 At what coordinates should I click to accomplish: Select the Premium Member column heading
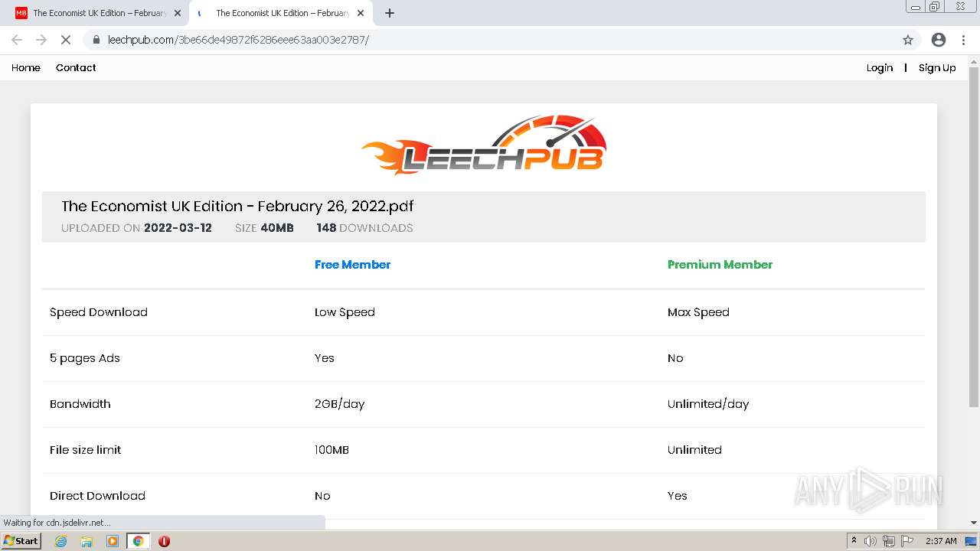(720, 264)
